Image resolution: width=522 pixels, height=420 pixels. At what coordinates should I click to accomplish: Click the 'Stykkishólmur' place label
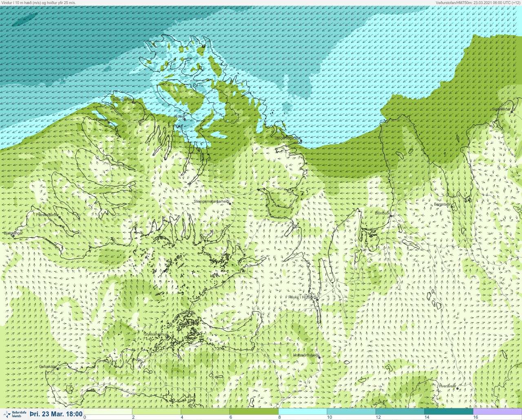pyautogui.click(x=156, y=334)
